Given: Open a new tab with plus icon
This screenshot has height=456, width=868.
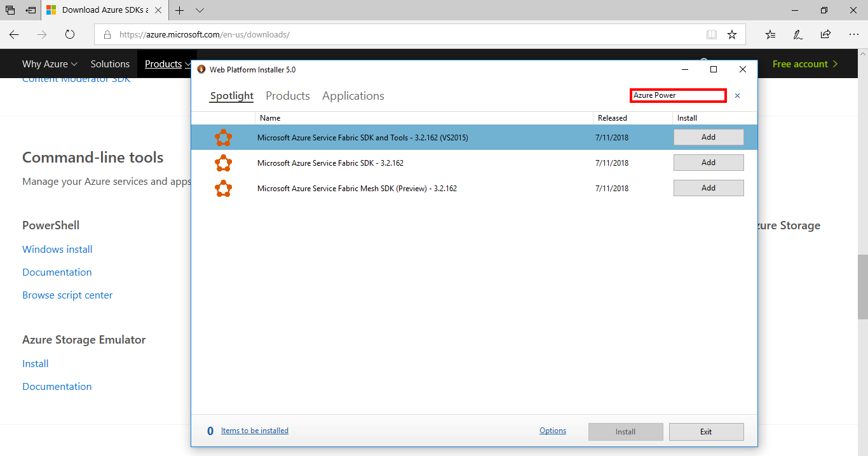Looking at the screenshot, I should (180, 10).
